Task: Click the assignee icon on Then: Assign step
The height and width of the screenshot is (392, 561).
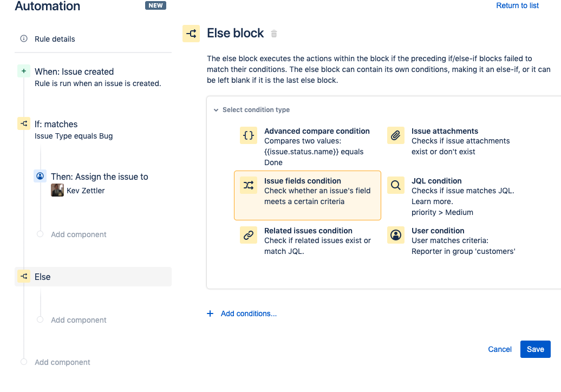Action: (40, 176)
